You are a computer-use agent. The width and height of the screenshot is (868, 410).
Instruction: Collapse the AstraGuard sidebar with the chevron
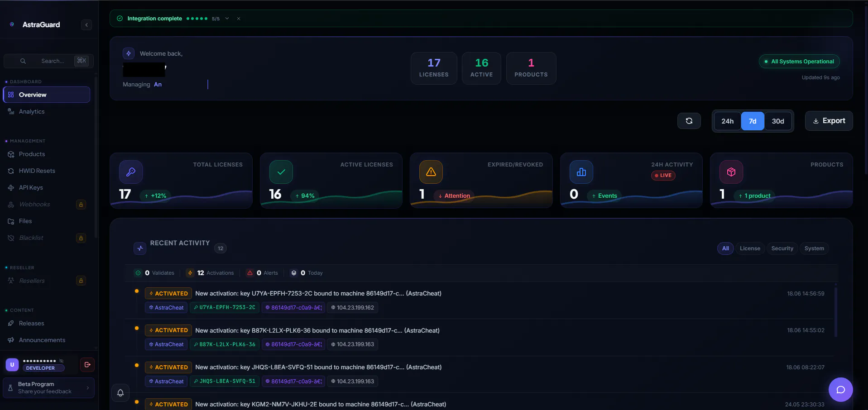[86, 25]
